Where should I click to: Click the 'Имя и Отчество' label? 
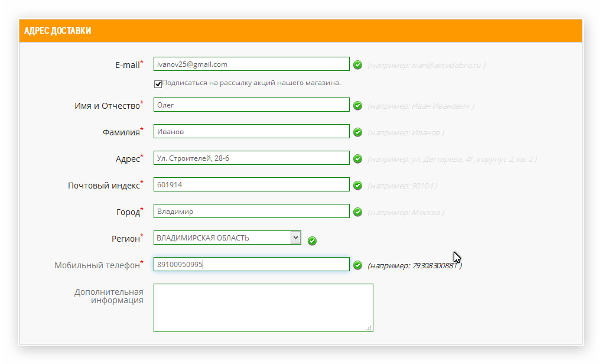tap(107, 106)
